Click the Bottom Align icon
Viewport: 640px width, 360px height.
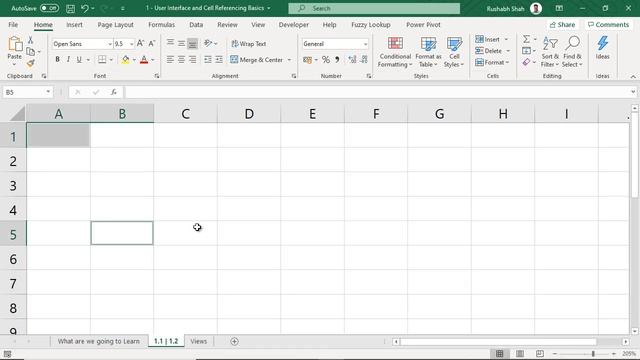click(x=193, y=43)
